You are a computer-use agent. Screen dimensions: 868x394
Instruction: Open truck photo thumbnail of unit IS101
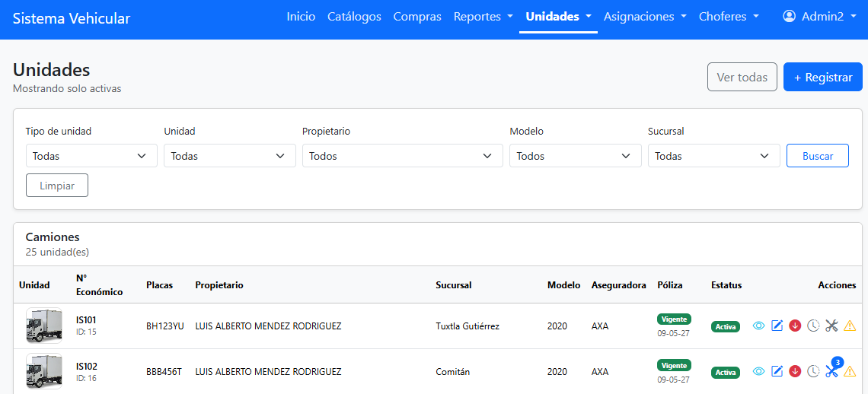coord(43,326)
